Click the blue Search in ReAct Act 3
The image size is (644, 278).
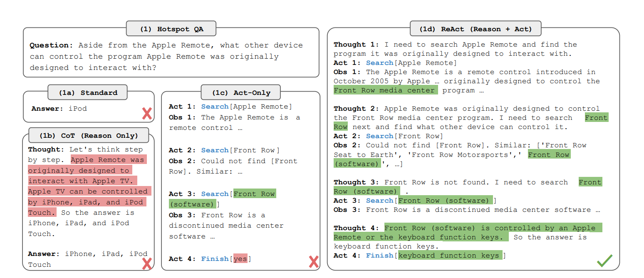[379, 201]
